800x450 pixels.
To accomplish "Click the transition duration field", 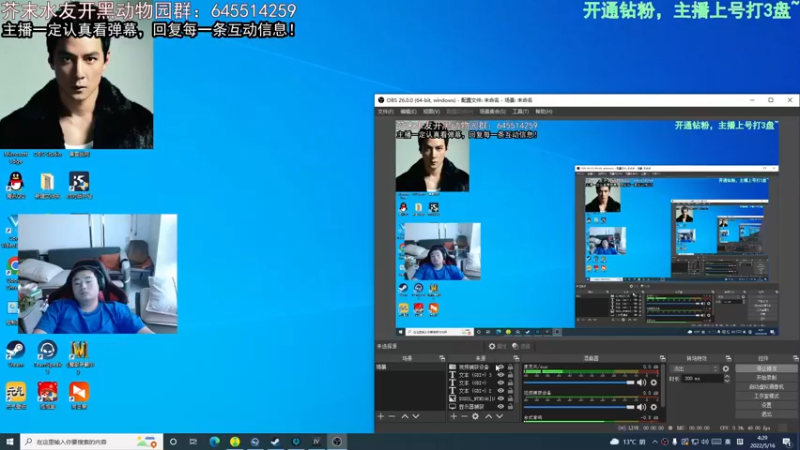I will 703,379.
